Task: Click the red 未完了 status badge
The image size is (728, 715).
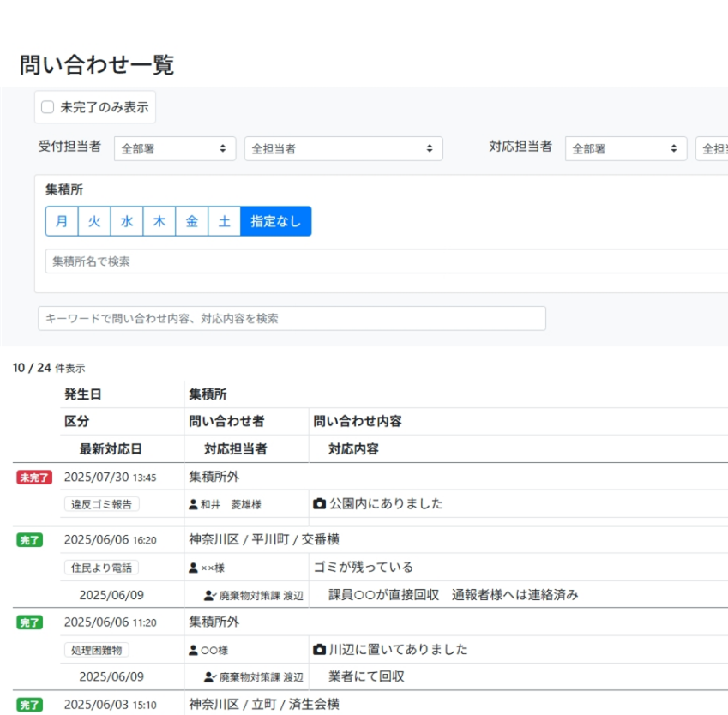Action: pos(34,478)
